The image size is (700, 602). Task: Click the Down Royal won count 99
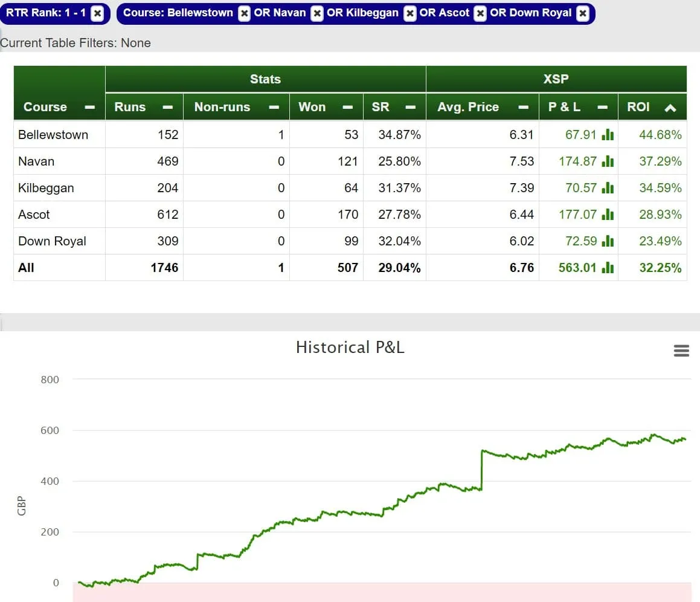(x=351, y=241)
